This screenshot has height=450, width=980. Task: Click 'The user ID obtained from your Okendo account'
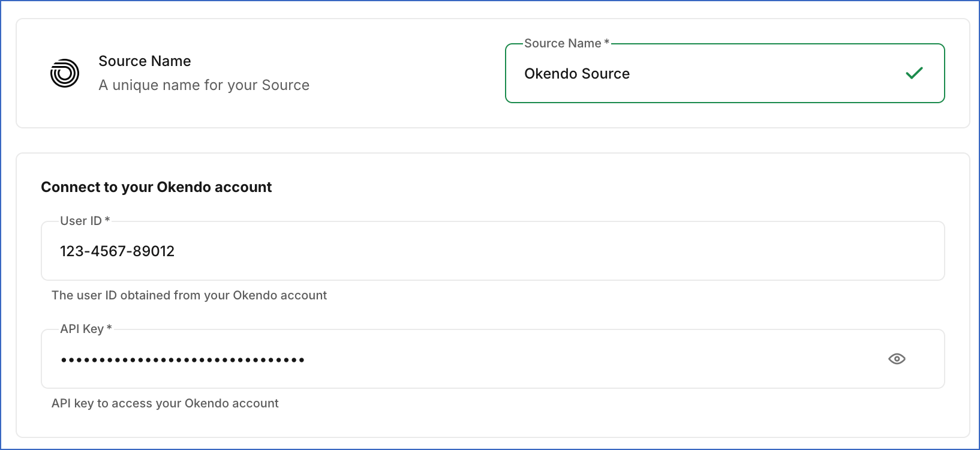(x=189, y=295)
